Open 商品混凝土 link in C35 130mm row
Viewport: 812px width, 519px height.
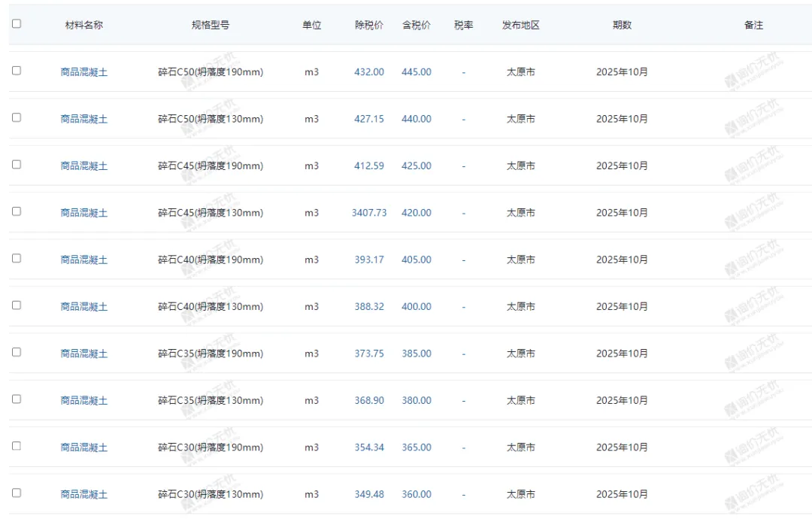84,400
